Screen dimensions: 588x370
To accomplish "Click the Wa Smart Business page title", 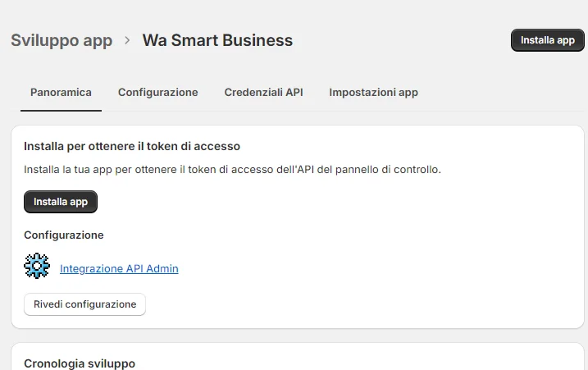I will pyautogui.click(x=217, y=40).
